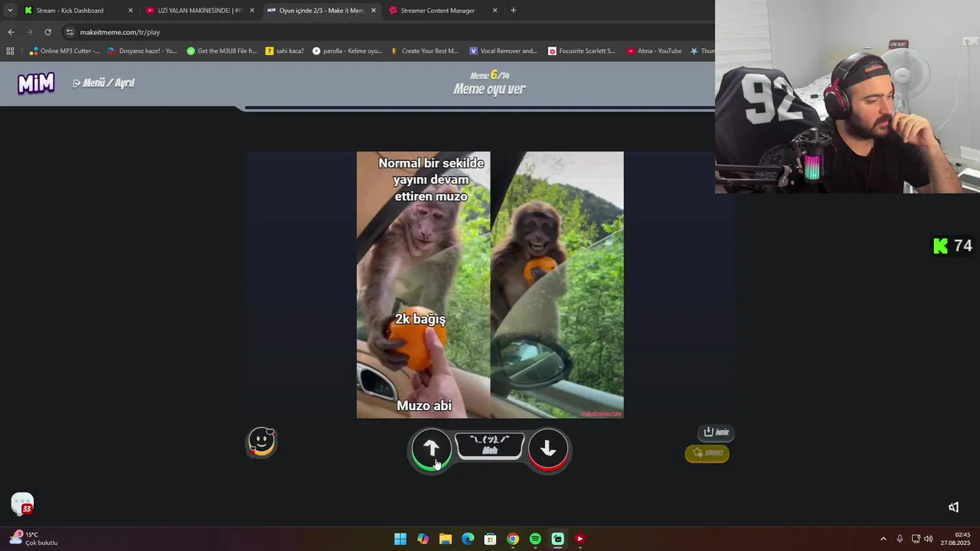Upvote the meme with the green arrow

431,448
